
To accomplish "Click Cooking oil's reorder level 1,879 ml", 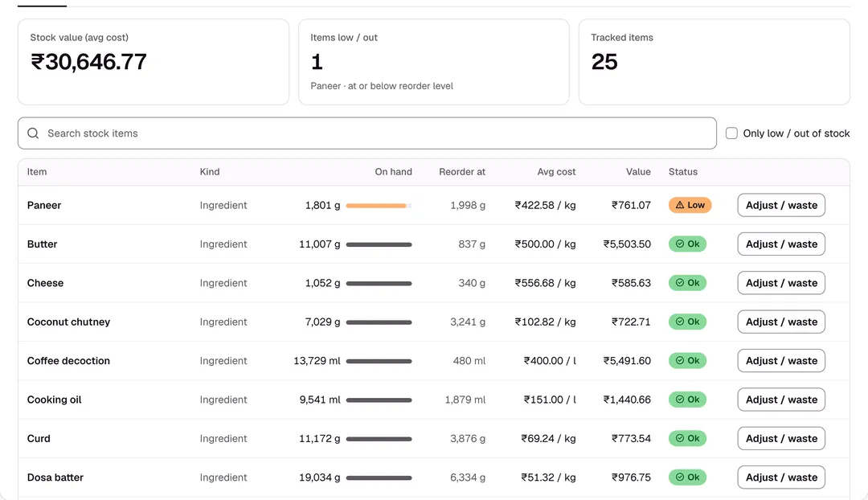I will (465, 400).
